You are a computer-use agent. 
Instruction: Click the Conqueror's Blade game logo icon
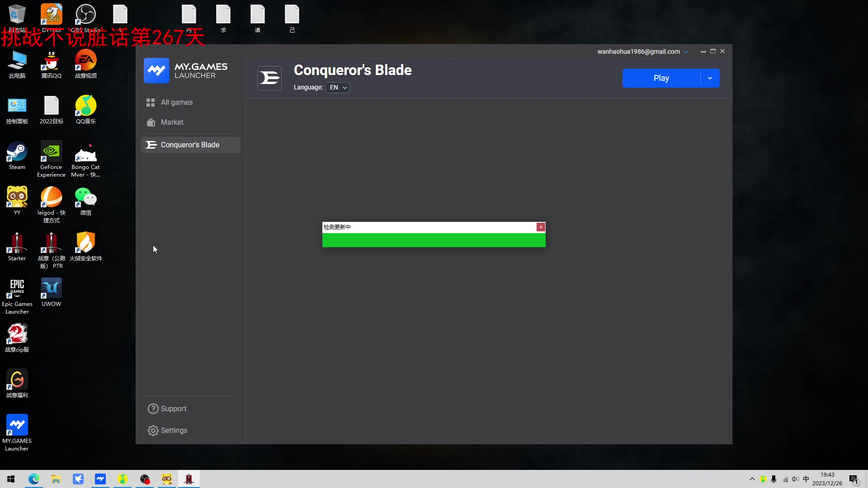[x=269, y=78]
